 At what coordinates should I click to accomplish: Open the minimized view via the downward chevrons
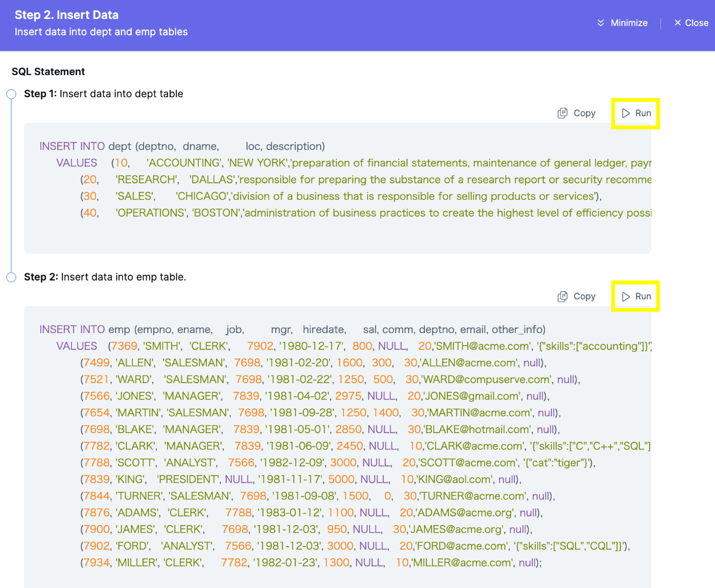(x=601, y=23)
